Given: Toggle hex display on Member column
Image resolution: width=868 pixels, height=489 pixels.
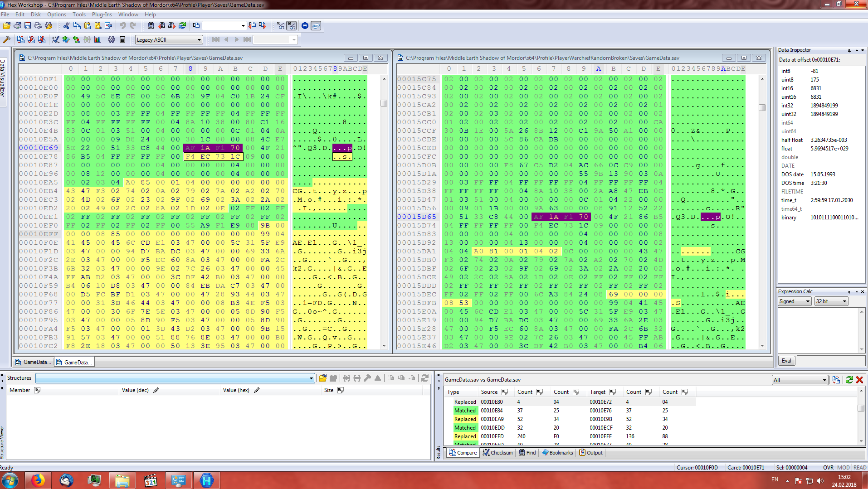Looking at the screenshot, I should pyautogui.click(x=37, y=390).
